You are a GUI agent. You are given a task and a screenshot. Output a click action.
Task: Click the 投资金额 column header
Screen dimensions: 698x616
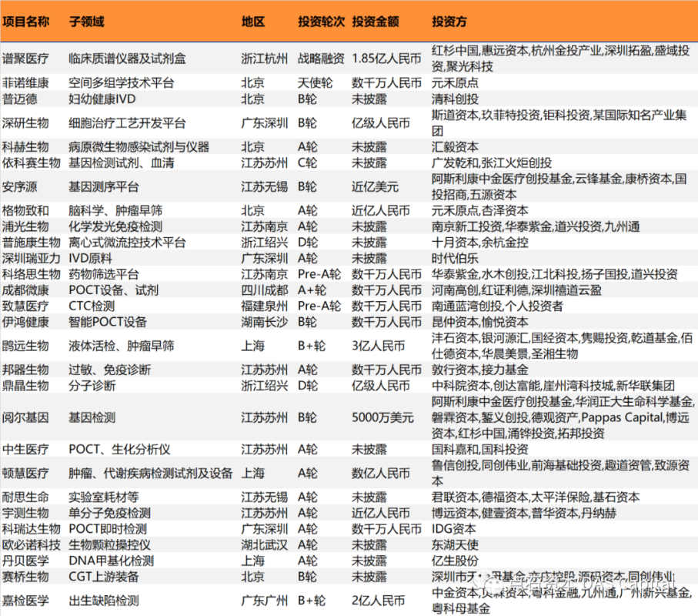pos(376,22)
